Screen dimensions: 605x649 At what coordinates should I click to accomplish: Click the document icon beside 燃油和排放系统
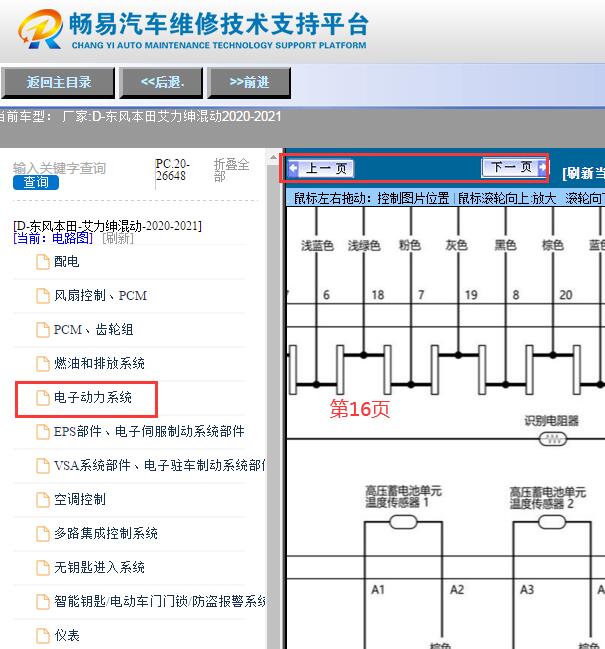coord(43,364)
